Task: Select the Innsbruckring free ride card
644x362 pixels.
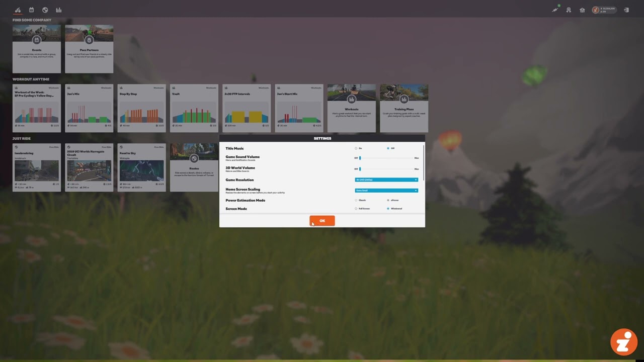Action: tap(37, 167)
